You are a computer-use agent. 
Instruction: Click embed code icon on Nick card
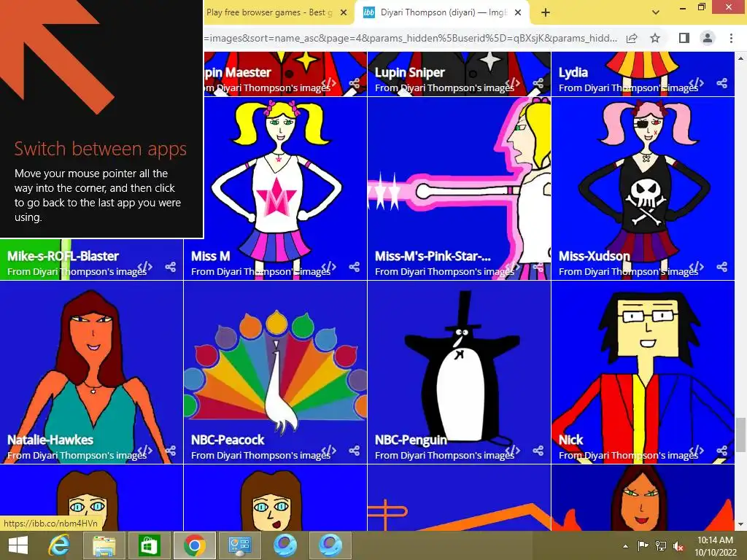point(697,451)
